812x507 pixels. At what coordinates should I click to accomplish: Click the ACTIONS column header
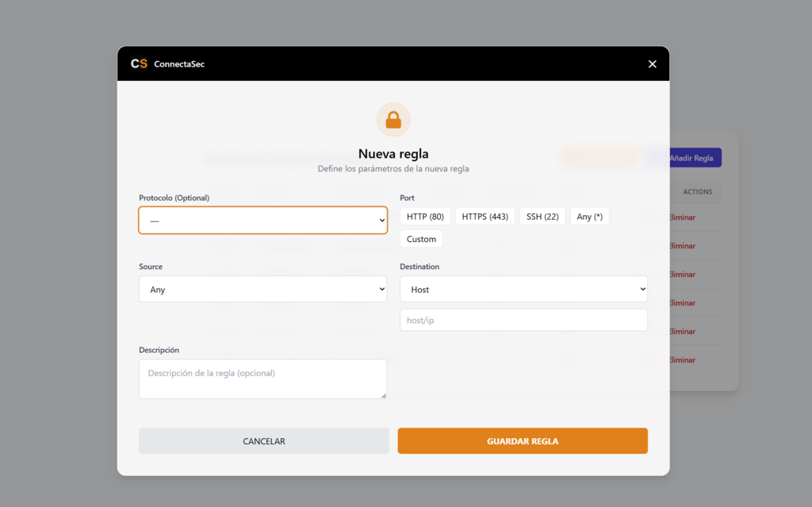tap(698, 191)
